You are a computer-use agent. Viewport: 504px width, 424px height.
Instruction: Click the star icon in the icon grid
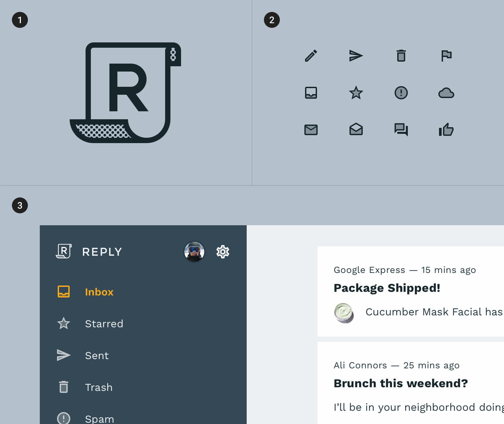click(x=356, y=93)
